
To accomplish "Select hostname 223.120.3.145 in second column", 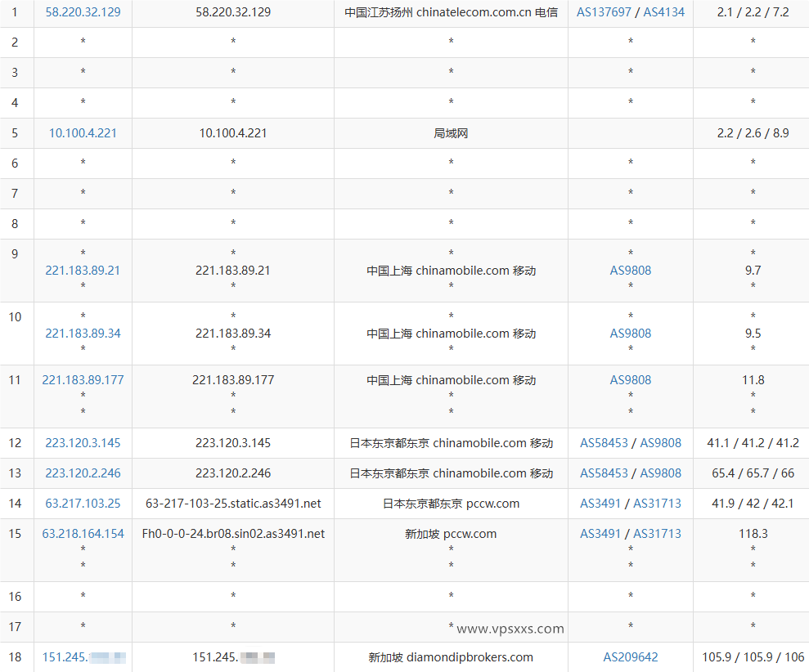I will [233, 443].
